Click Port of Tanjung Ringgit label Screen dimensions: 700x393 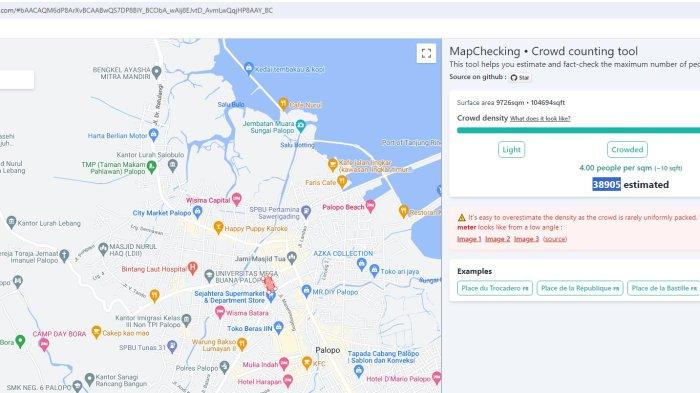click(411, 142)
